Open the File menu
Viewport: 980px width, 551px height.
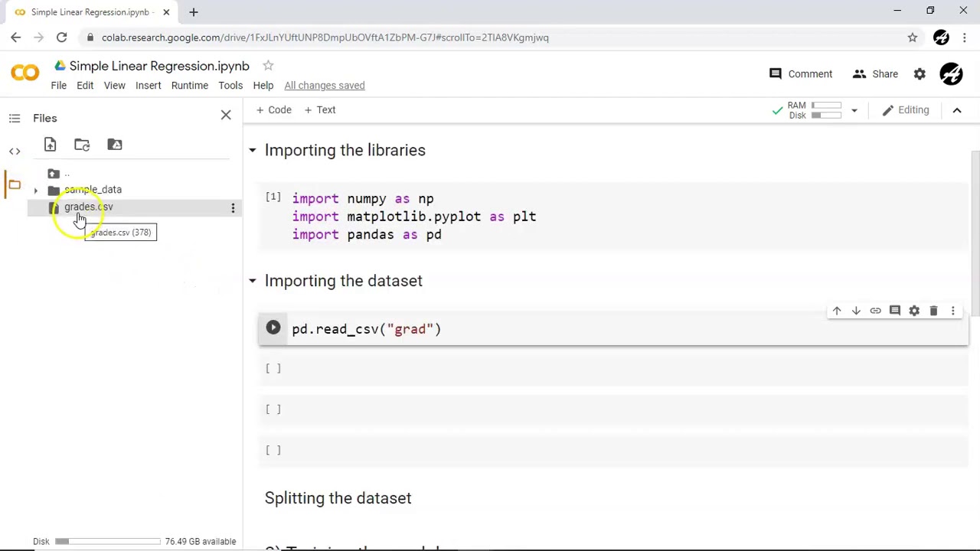coord(59,85)
